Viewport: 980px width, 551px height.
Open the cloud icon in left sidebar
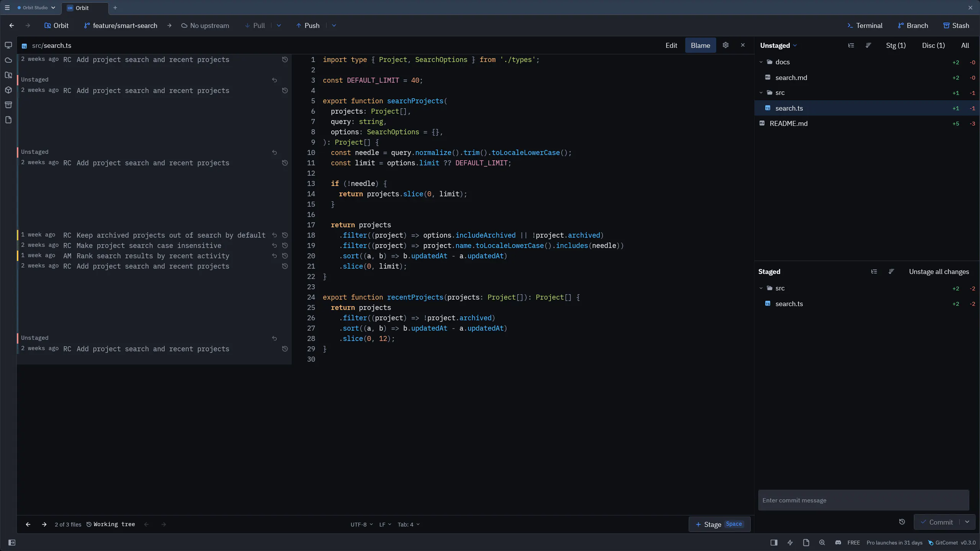tap(8, 60)
